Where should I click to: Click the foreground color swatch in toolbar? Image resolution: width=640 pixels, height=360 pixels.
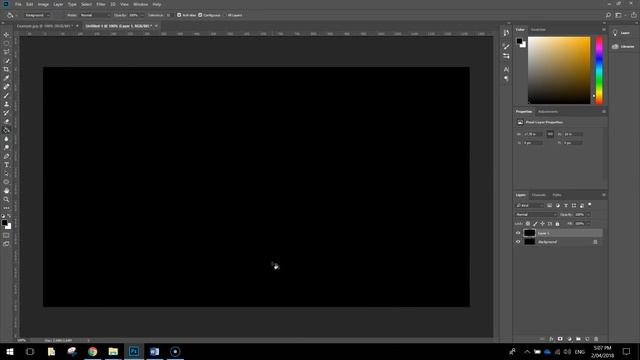tap(4, 222)
